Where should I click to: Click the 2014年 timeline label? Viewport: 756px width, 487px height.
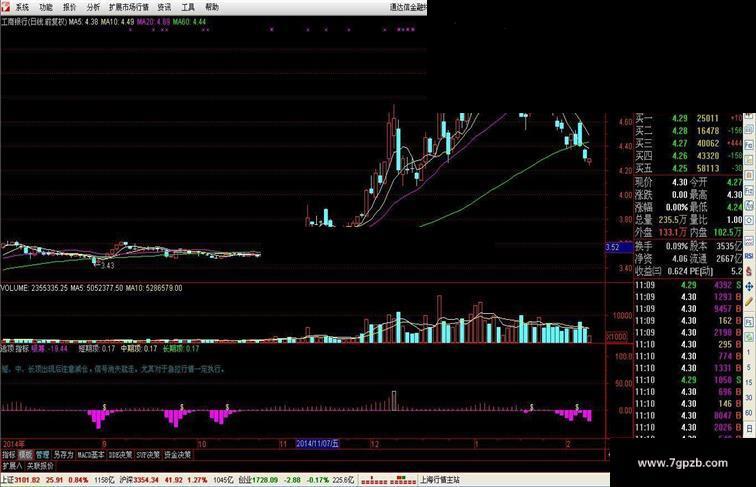click(14, 444)
